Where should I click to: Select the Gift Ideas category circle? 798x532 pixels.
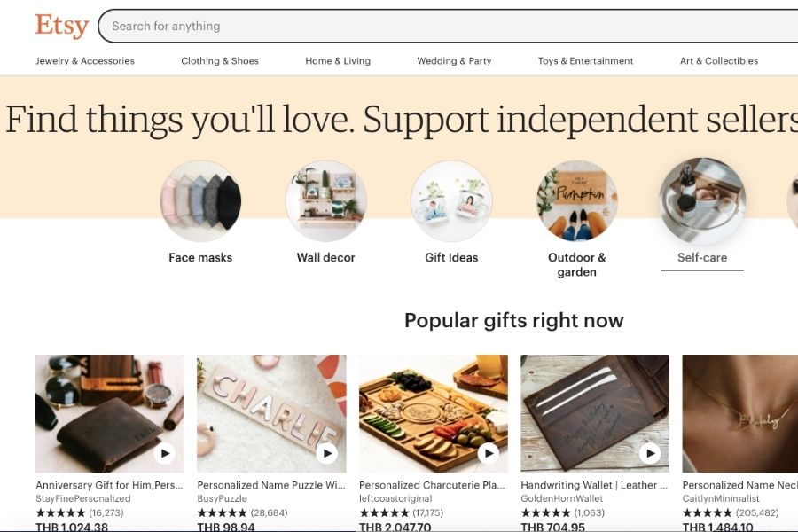[x=451, y=201]
